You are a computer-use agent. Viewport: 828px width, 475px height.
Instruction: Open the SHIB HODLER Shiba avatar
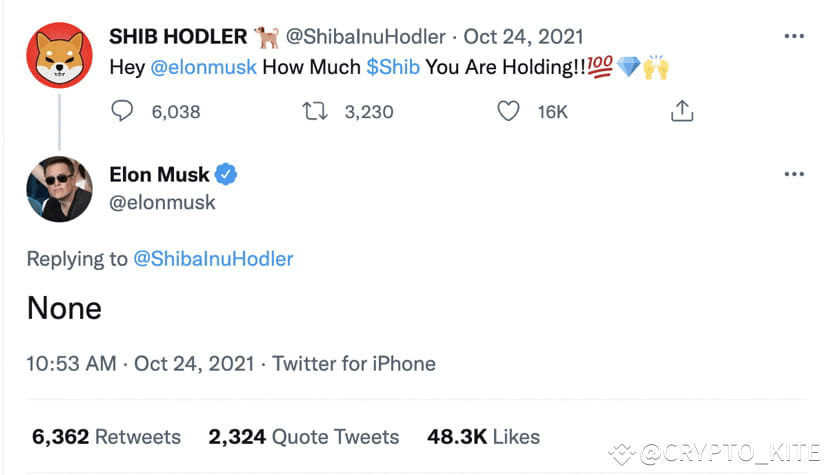pyautogui.click(x=59, y=55)
